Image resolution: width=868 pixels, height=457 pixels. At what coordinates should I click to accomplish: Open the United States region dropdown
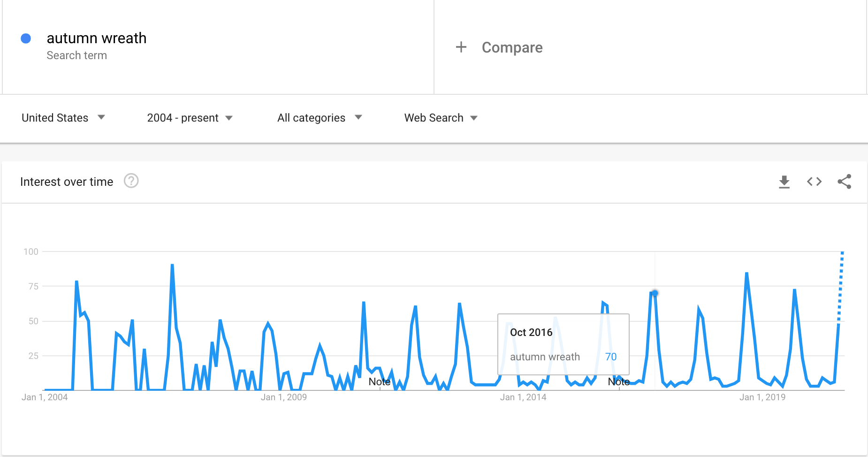(x=63, y=118)
